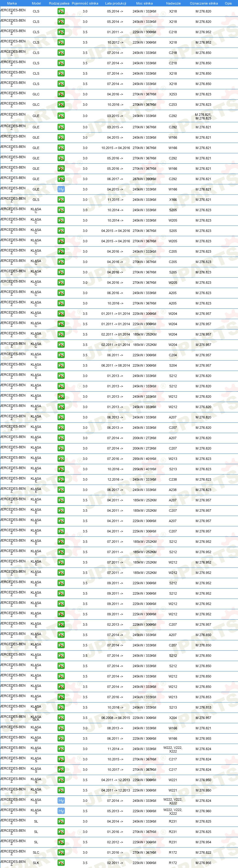
Task: Click the fuel icon in the GLC C253 row
Action: pyautogui.click(x=61, y=105)
